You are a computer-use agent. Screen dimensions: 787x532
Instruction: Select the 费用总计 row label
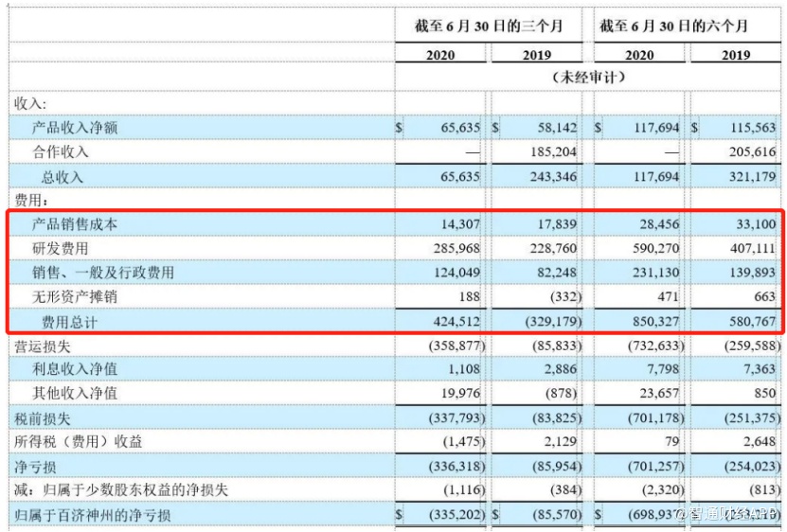68,320
